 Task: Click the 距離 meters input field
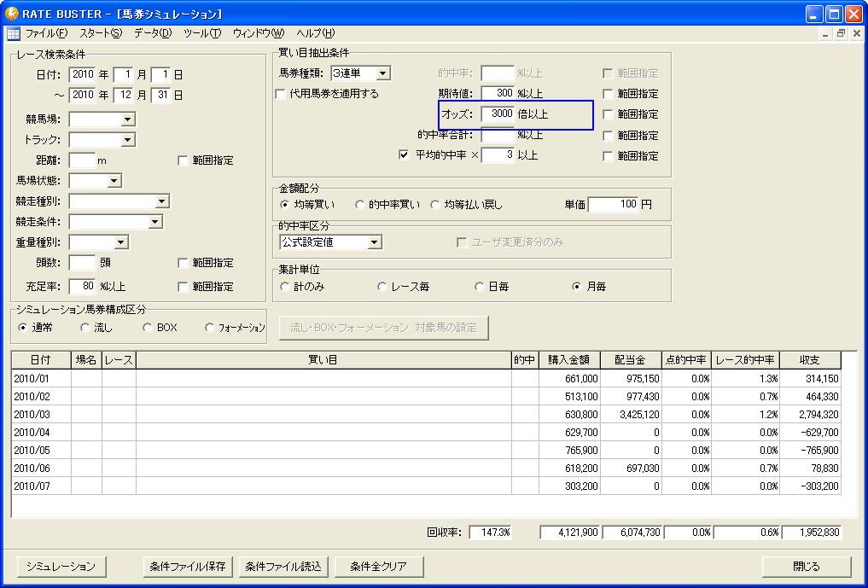[83, 160]
